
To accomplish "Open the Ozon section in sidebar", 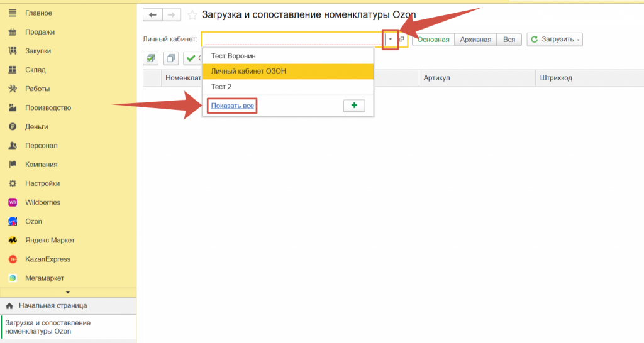I will (33, 221).
